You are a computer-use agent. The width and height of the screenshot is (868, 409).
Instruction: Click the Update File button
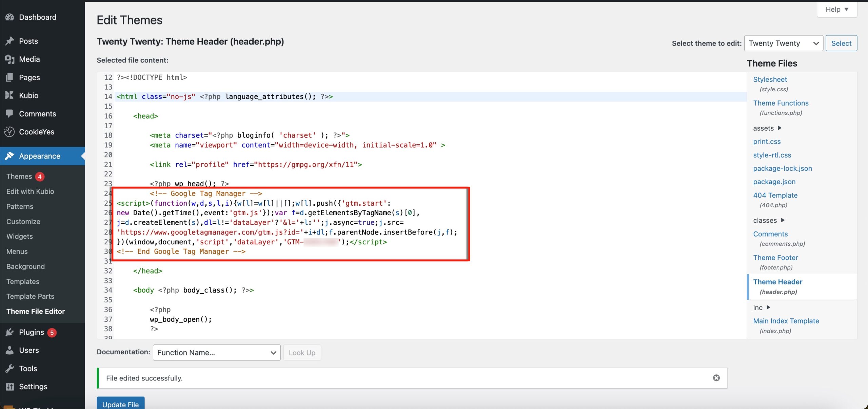point(120,405)
